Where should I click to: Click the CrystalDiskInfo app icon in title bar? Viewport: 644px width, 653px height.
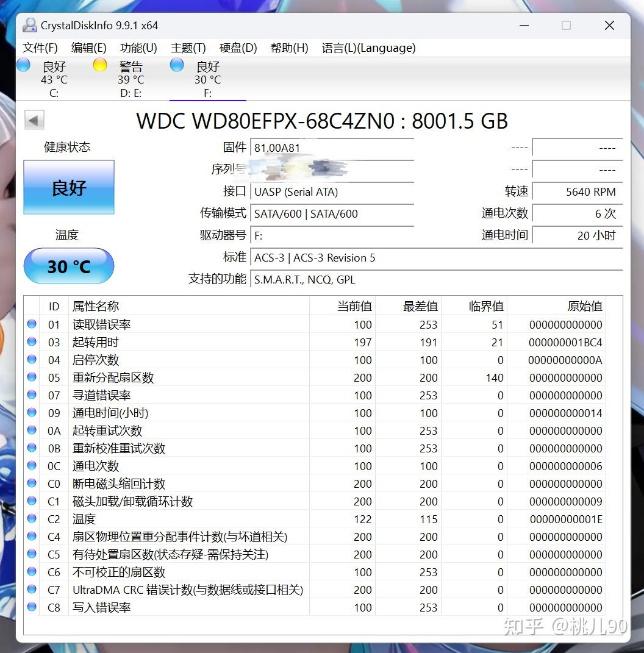[x=29, y=26]
